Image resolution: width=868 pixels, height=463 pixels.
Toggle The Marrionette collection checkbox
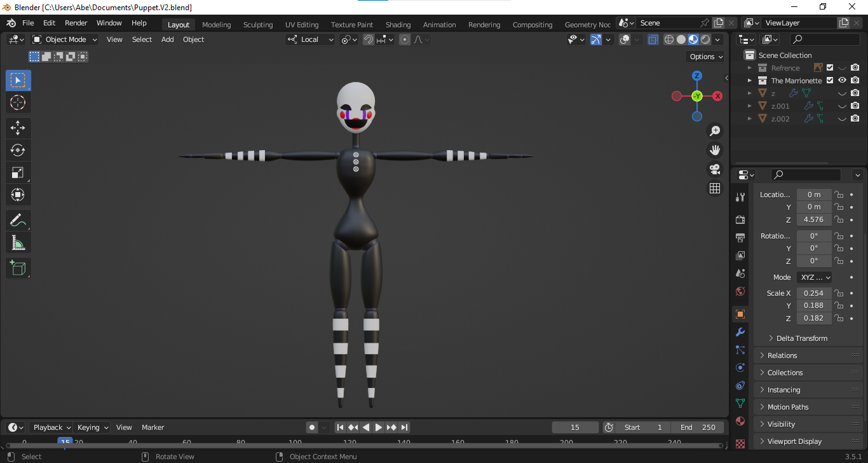click(830, 81)
